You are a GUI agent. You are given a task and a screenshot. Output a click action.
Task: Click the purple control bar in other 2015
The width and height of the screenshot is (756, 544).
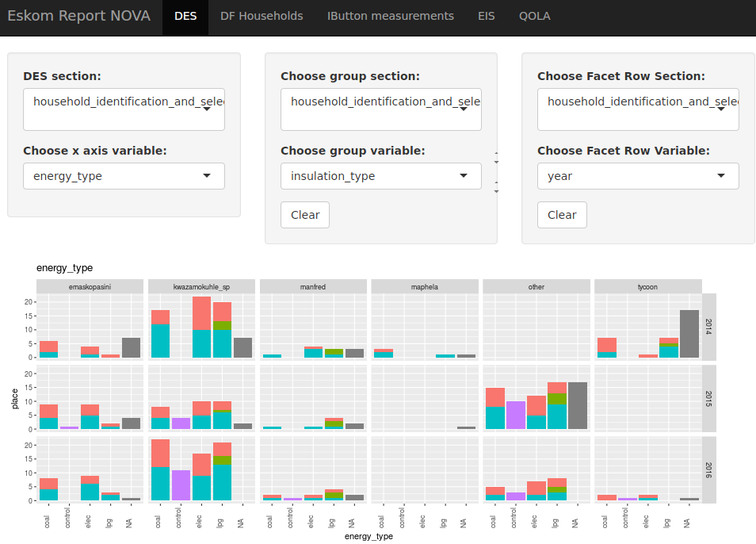[x=516, y=415]
